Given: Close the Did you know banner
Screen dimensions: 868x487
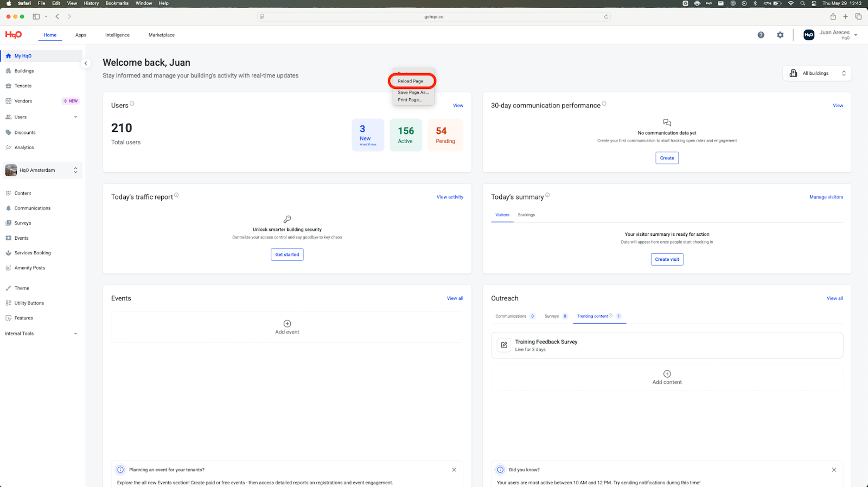Looking at the screenshot, I should pos(834,470).
